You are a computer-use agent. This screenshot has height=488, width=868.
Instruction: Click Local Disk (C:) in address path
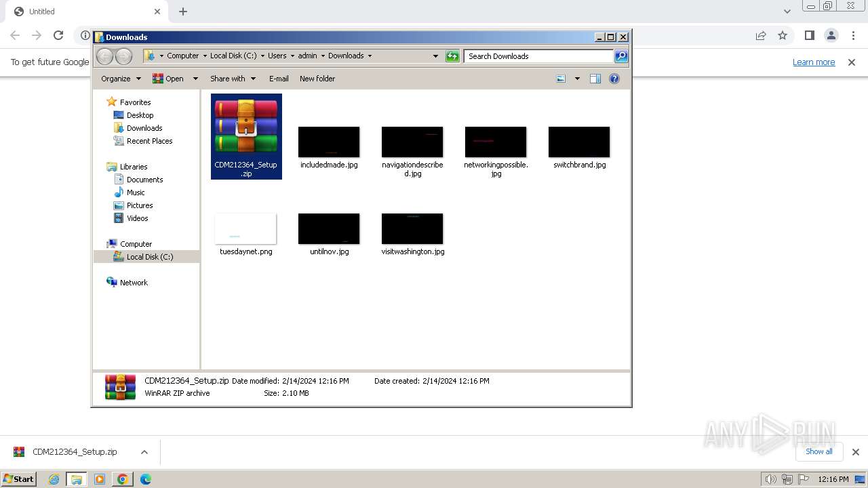pos(233,56)
